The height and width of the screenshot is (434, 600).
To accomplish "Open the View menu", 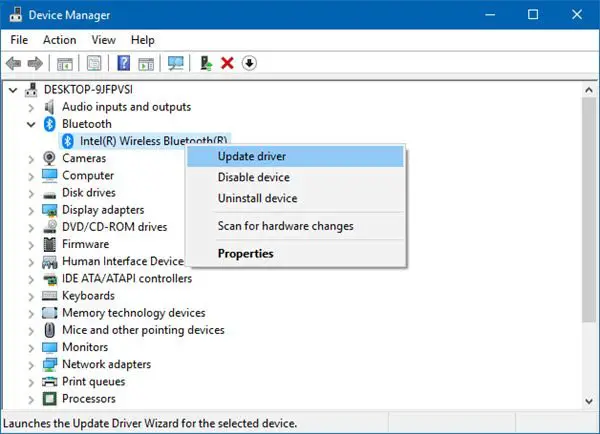I will click(x=103, y=40).
